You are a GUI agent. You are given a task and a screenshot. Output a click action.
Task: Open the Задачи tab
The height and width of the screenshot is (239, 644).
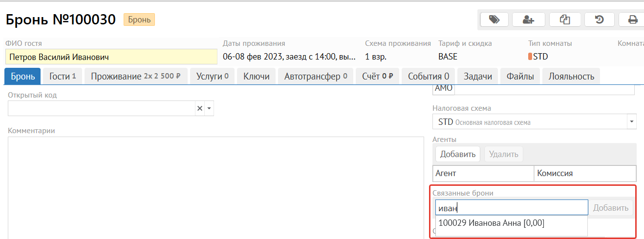click(478, 76)
